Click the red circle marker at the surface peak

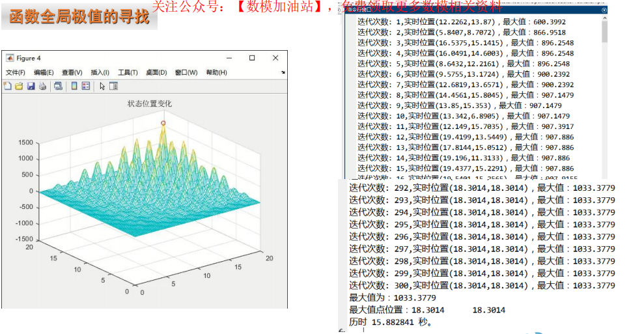click(x=163, y=123)
